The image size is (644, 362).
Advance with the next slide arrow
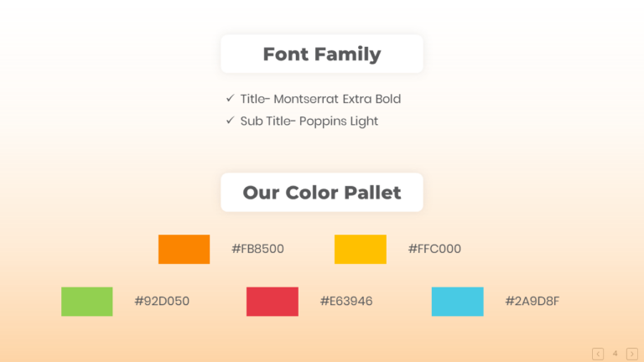tap(632, 354)
